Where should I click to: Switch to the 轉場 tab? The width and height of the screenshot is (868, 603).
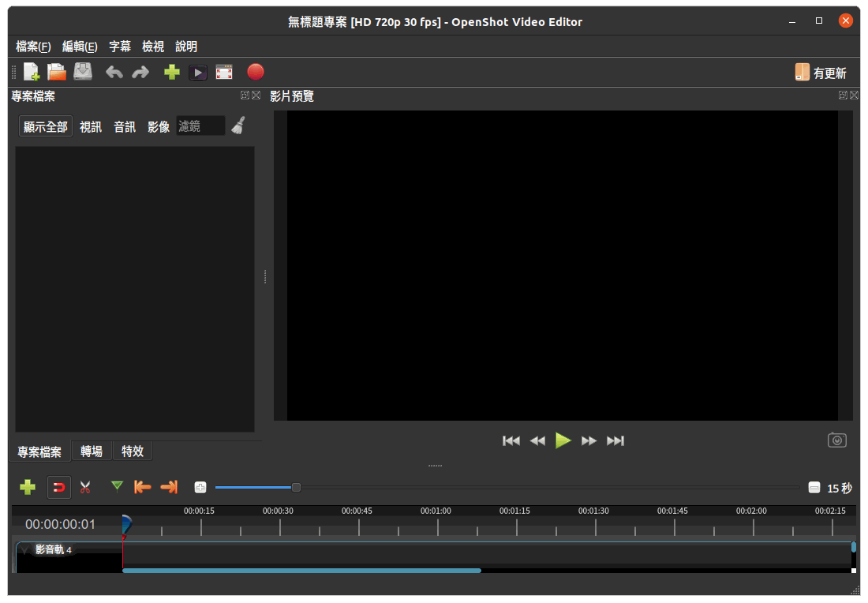92,451
